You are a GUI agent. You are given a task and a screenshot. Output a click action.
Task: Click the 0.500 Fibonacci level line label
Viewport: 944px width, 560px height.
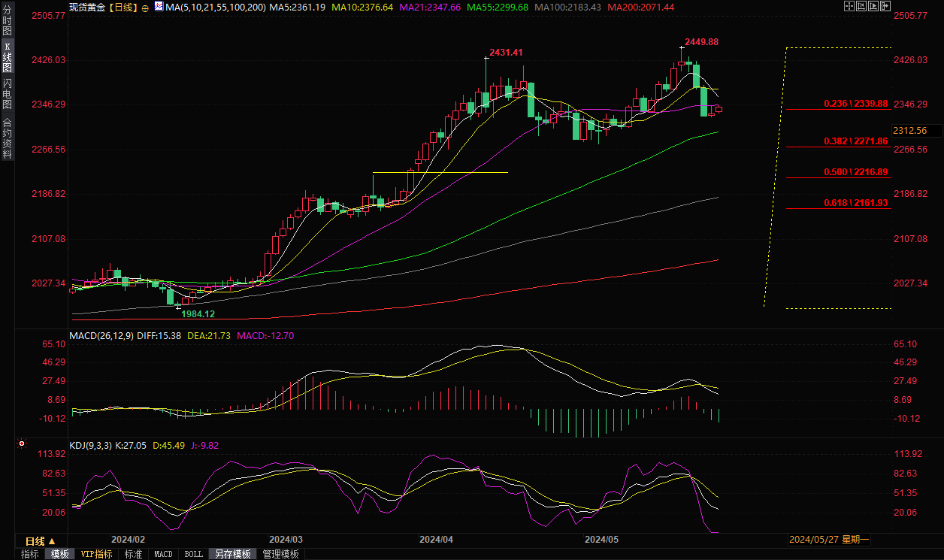[855, 172]
